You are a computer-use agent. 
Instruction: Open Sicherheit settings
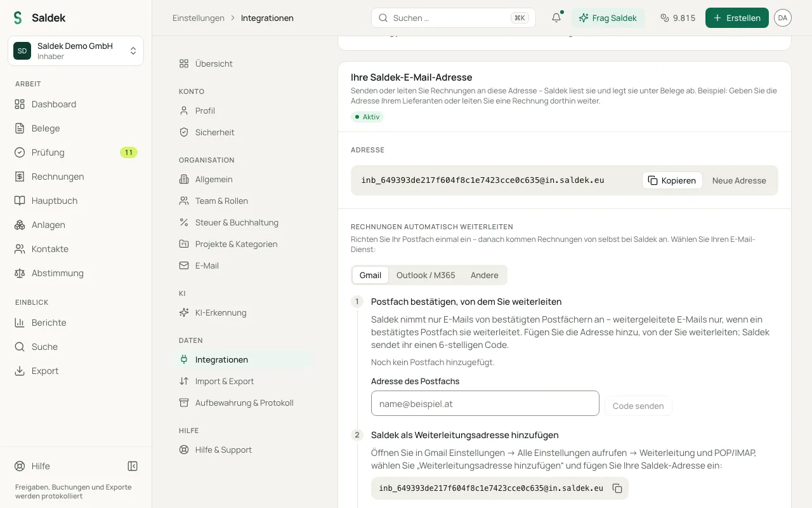pos(243,132)
